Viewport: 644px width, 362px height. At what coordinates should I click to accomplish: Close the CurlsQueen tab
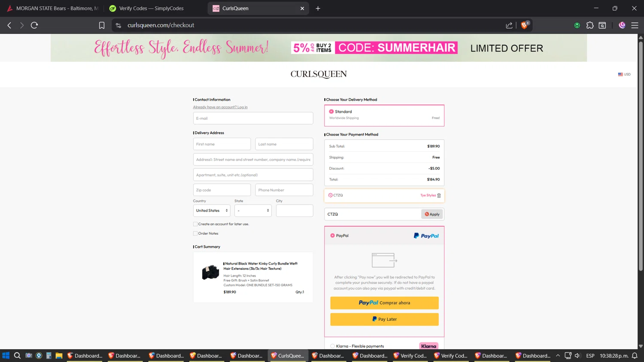[302, 8]
